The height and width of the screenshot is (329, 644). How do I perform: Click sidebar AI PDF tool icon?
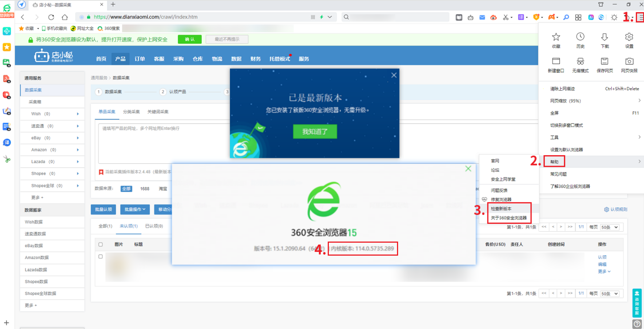(x=7, y=79)
